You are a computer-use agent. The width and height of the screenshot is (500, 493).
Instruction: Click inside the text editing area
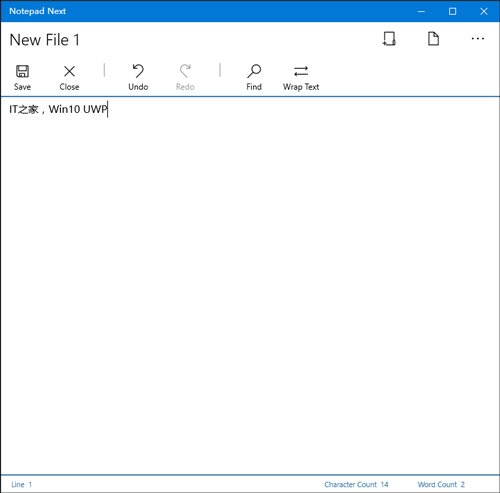[x=250, y=285]
